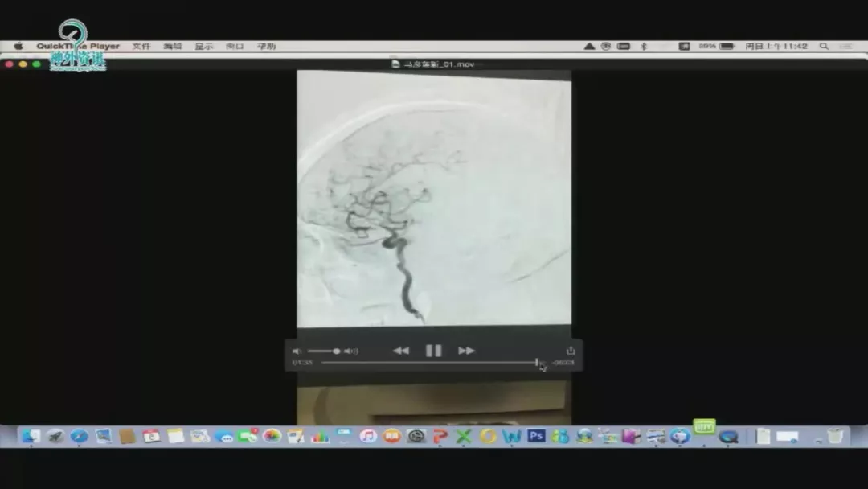Open Photoshop from the Dock

(536, 437)
